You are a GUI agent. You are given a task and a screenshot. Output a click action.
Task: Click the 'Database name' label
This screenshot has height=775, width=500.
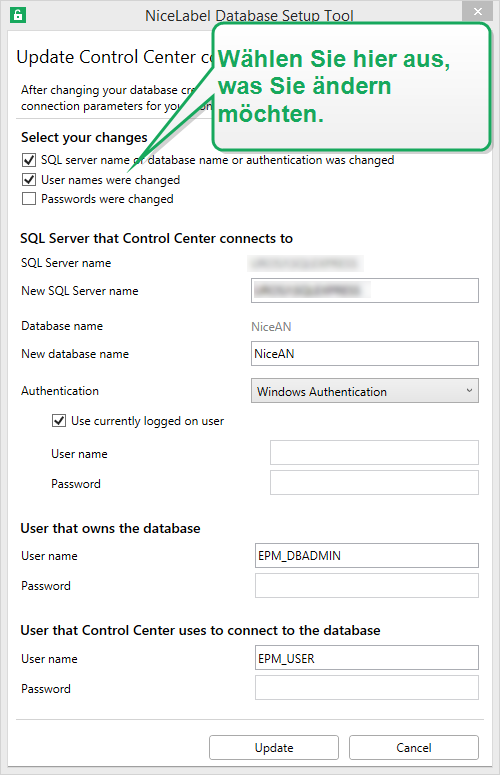coord(62,326)
